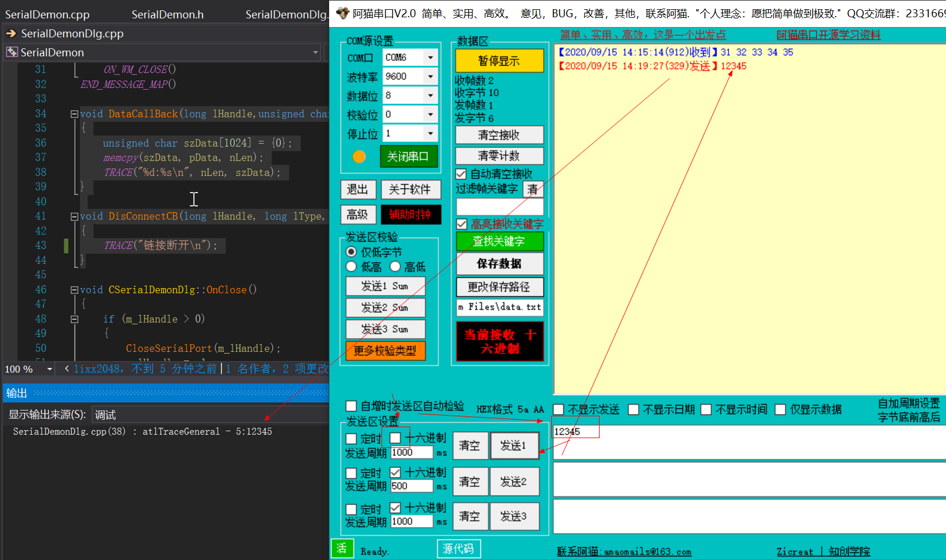
Task: Open the 数据位 data bits dropdown
Action: pyautogui.click(x=430, y=95)
